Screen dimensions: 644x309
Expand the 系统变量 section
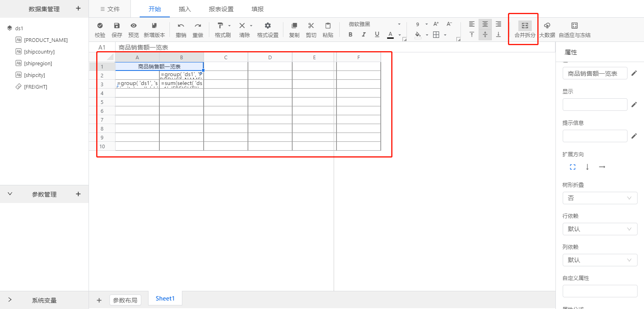[10, 300]
